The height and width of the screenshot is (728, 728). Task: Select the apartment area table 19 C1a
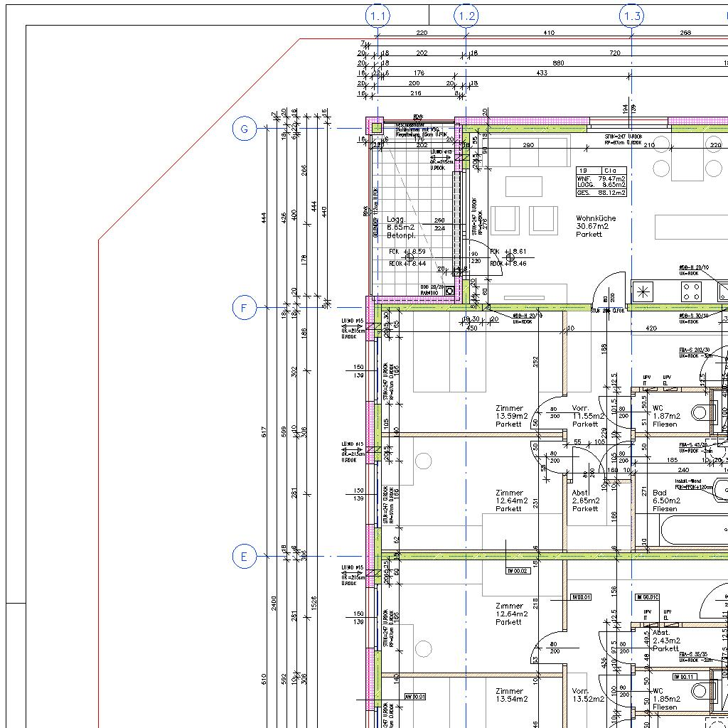pos(601,181)
